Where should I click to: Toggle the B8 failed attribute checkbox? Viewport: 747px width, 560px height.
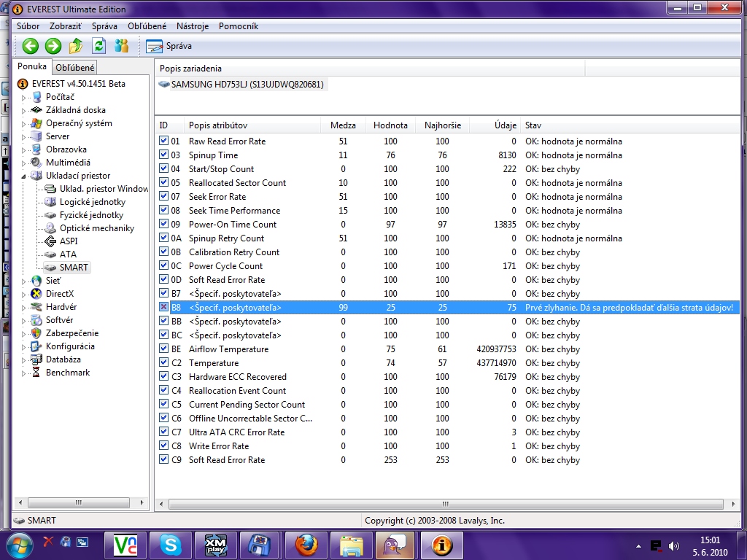pyautogui.click(x=163, y=307)
